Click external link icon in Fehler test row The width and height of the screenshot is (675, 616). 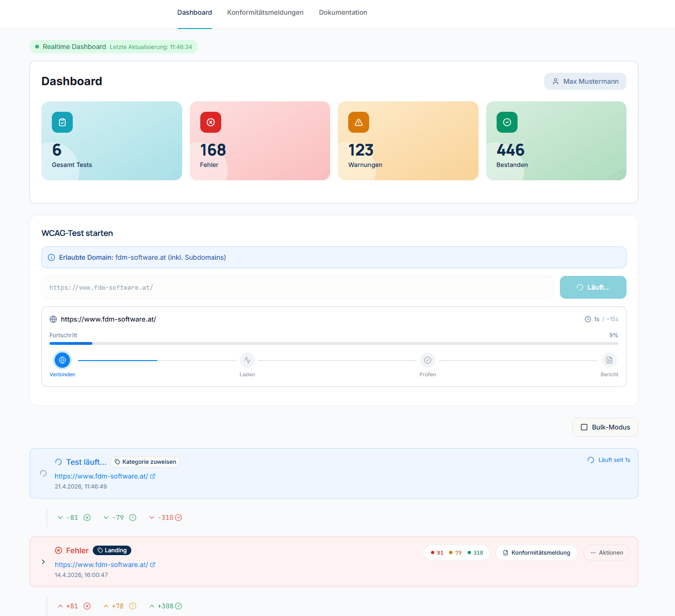tap(153, 565)
